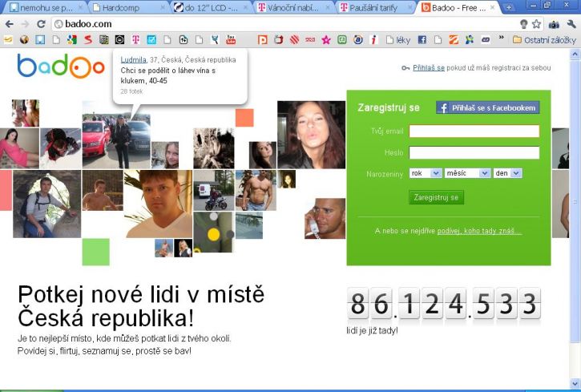Click the photo of the man with a backpack
This screenshot has height=392, width=581.
tap(46, 204)
